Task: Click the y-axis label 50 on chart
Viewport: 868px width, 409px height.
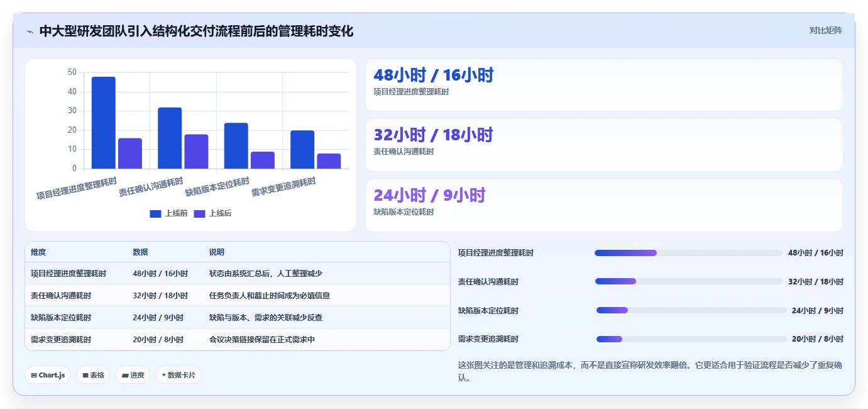Action: click(x=72, y=72)
